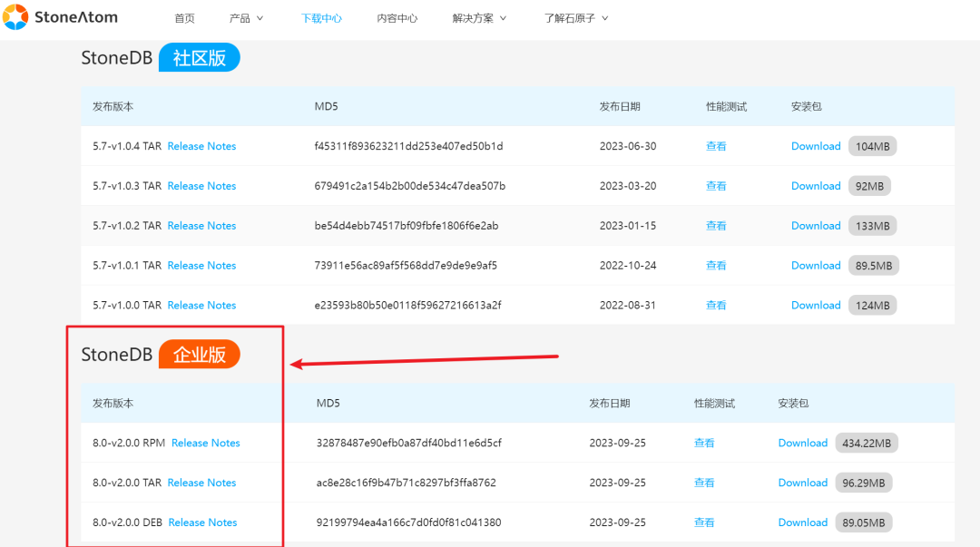This screenshot has width=980, height=547.
Task: Click the StoneAtom logo icon
Action: pos(15,17)
